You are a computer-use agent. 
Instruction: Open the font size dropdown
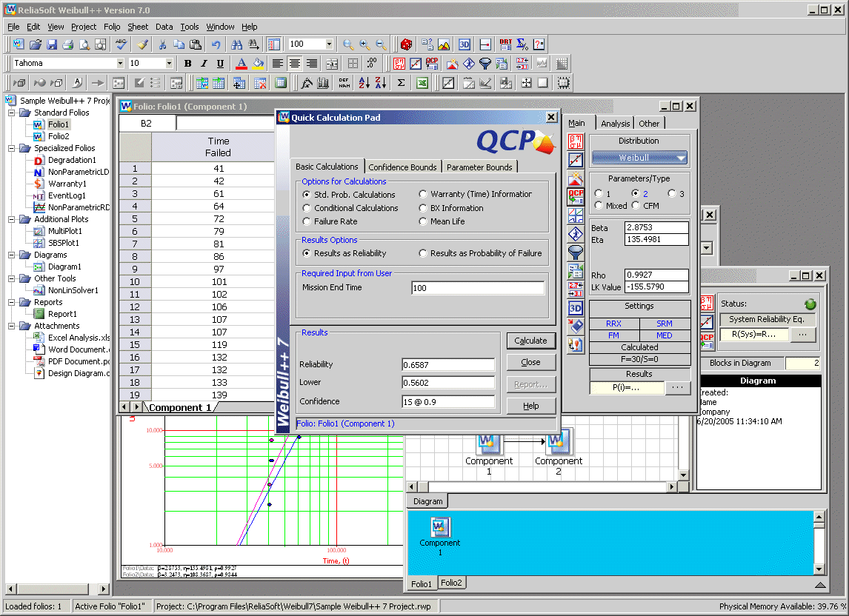pyautogui.click(x=169, y=64)
